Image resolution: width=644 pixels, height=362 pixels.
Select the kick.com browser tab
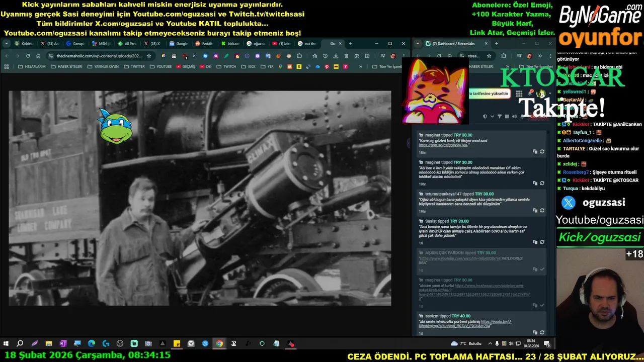[x=230, y=44]
